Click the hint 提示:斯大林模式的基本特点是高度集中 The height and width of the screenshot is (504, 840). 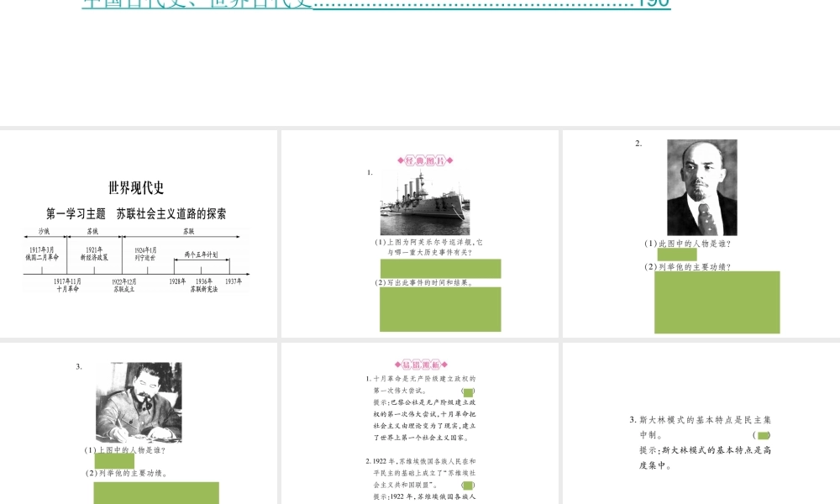pos(705,458)
